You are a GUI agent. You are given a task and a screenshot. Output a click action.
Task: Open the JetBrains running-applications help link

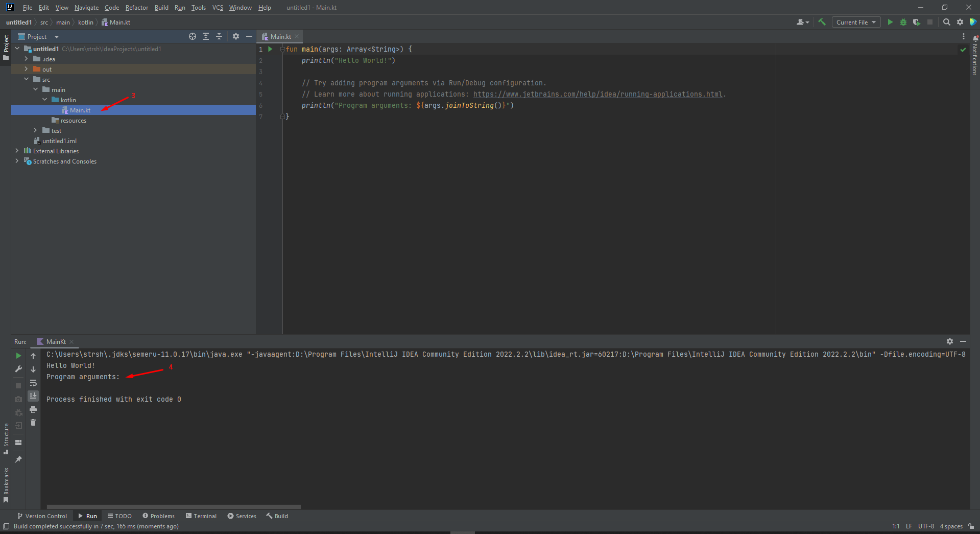[x=597, y=94]
